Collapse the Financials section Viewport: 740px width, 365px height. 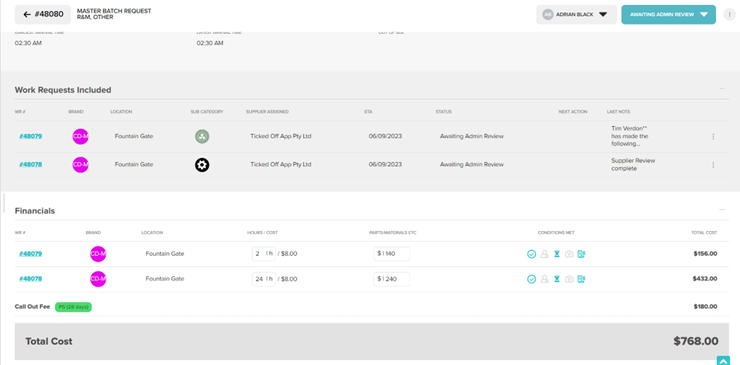722,209
